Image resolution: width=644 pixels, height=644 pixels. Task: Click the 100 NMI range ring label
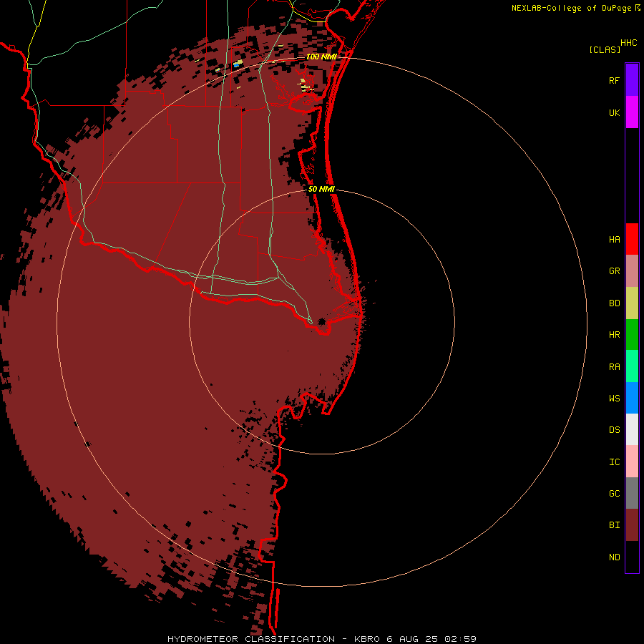(x=321, y=57)
